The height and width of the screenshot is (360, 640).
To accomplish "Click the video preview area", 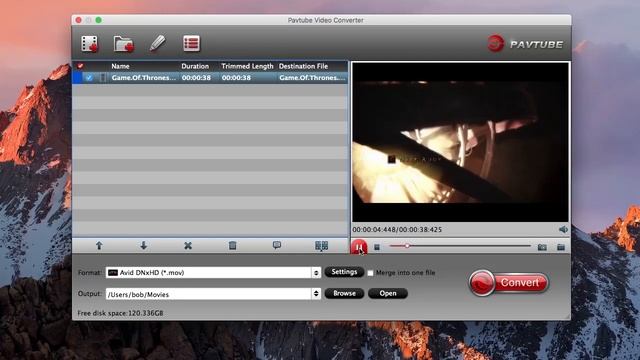I will tap(460, 142).
